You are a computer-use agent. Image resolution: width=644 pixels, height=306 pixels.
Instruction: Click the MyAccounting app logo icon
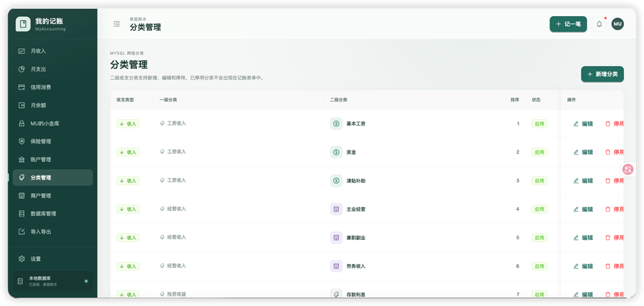pos(23,24)
